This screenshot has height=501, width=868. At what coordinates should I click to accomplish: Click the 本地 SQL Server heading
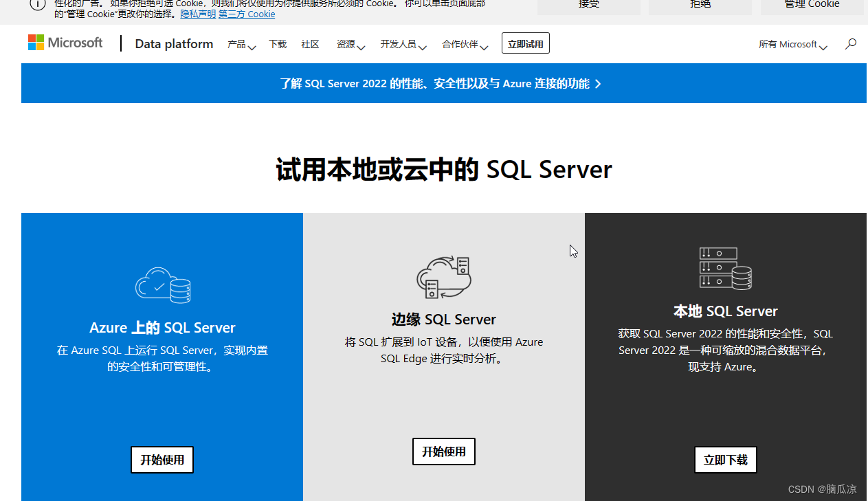(726, 311)
